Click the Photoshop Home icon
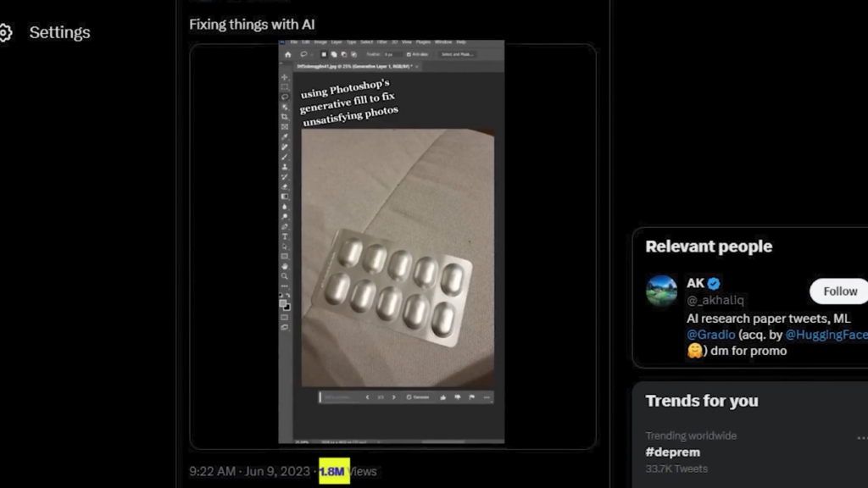This screenshot has height=488, width=868. (x=288, y=54)
